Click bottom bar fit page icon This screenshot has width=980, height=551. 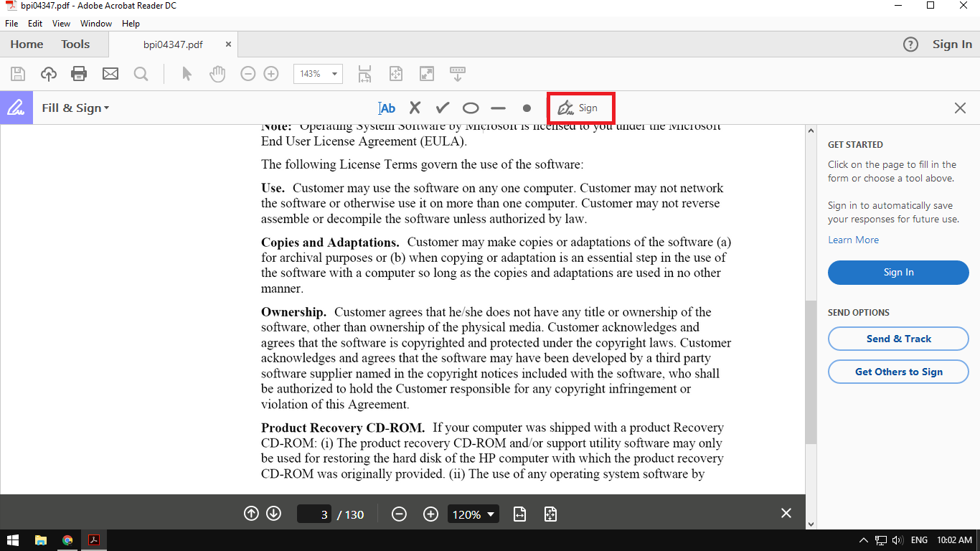click(x=550, y=514)
